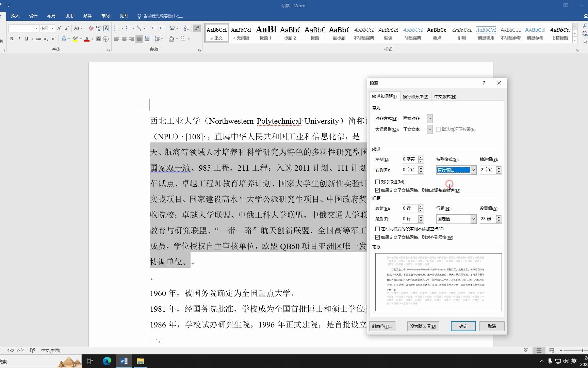
Task: Justify paragraph text
Action: [139, 39]
